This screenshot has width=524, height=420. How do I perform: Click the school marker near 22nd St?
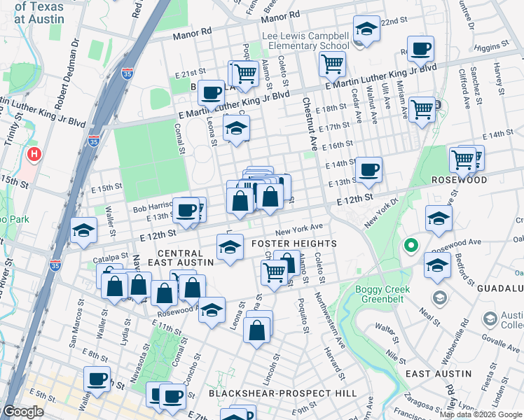point(366,29)
